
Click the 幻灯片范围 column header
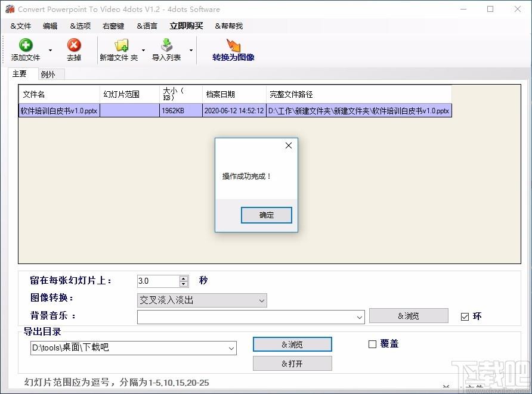129,94
